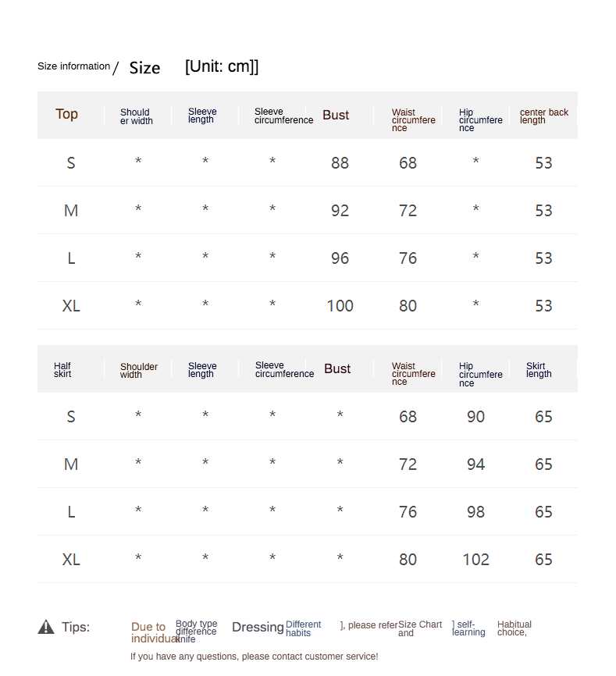Screen dimensions: 616x676
Task: Select the bust value 92 cell
Action: pyautogui.click(x=340, y=211)
